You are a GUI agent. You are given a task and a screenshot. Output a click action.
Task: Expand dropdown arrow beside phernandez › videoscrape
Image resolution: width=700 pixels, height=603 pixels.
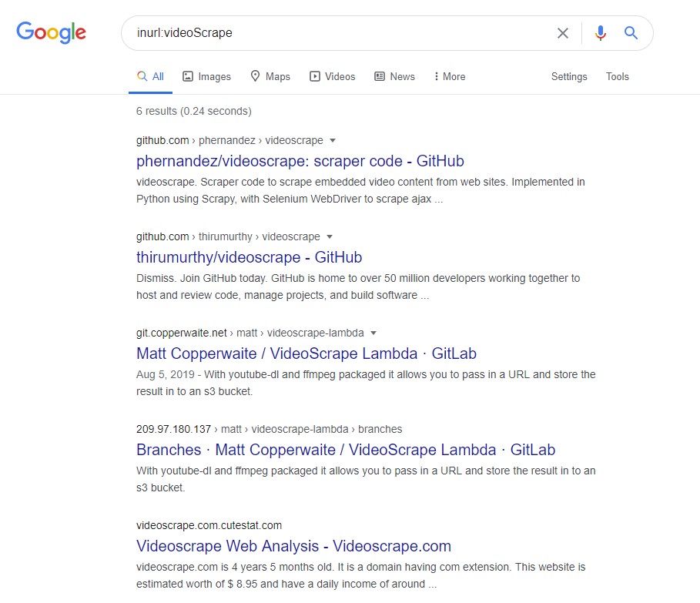333,141
